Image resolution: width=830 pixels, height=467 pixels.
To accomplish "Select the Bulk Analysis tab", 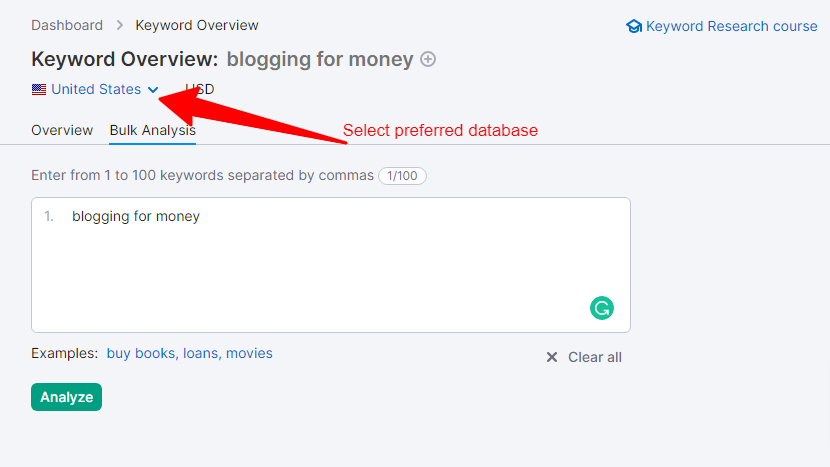I will pos(152,130).
